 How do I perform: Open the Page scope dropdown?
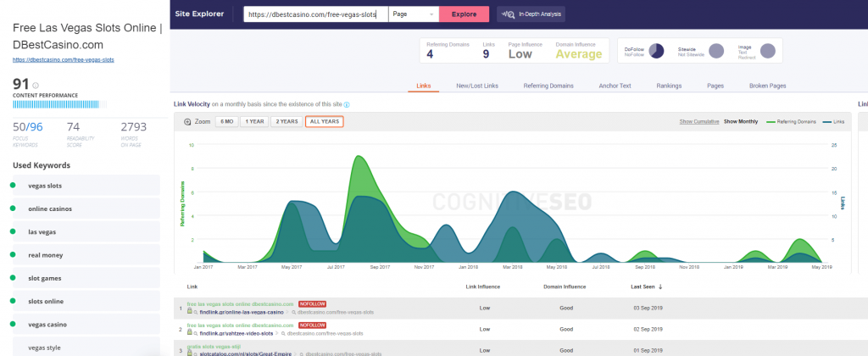pos(414,14)
